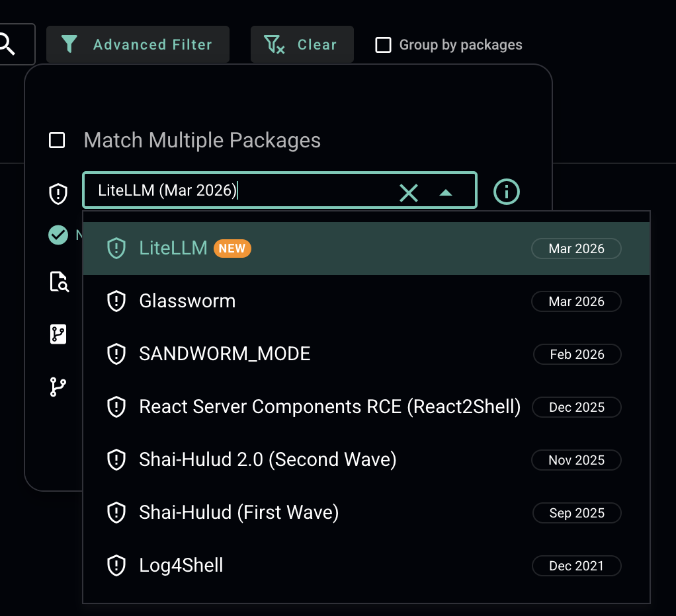The height and width of the screenshot is (616, 676).
Task: Click the shield icon beside SANDWORM_MODE
Action: coord(116,354)
